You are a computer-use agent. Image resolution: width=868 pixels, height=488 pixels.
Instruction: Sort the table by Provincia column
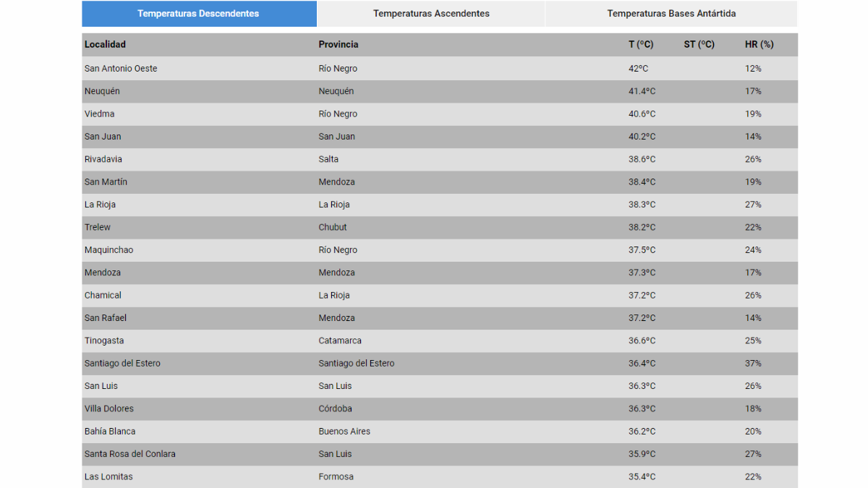pos(337,44)
